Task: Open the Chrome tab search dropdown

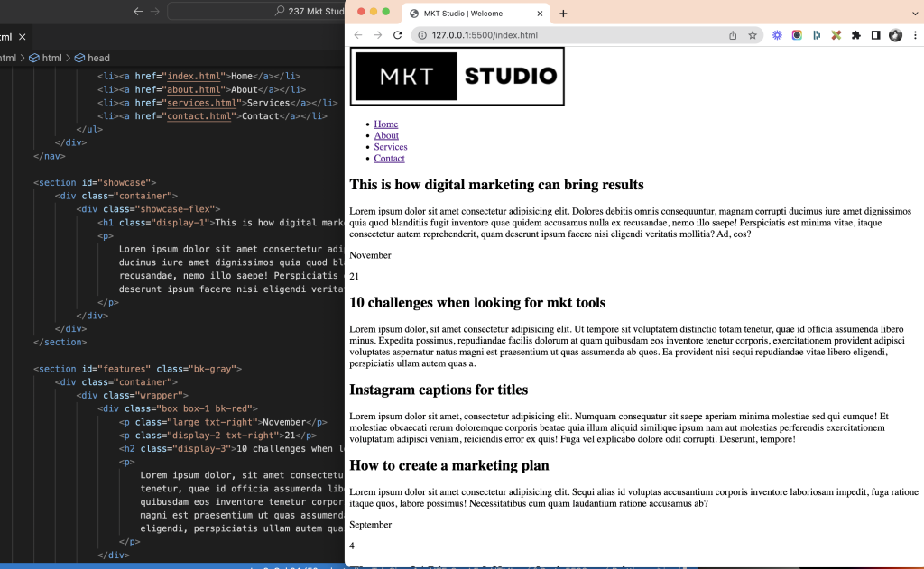Action: [915, 14]
